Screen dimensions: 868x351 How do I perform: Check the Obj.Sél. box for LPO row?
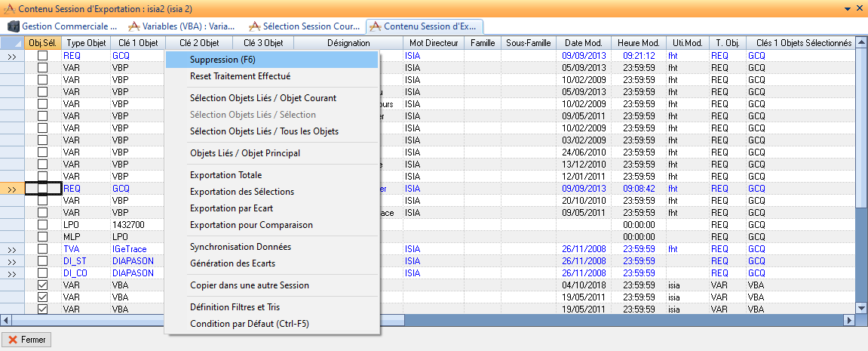pos(43,225)
